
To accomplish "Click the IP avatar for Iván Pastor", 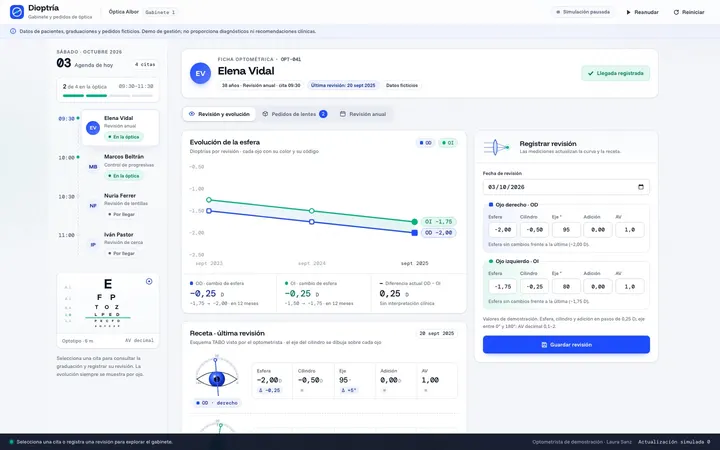I will (x=93, y=245).
